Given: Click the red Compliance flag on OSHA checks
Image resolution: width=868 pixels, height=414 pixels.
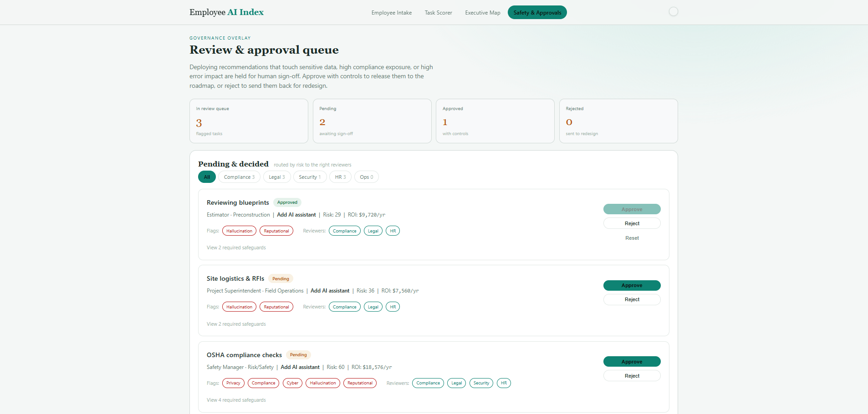Looking at the screenshot, I should coord(263,383).
